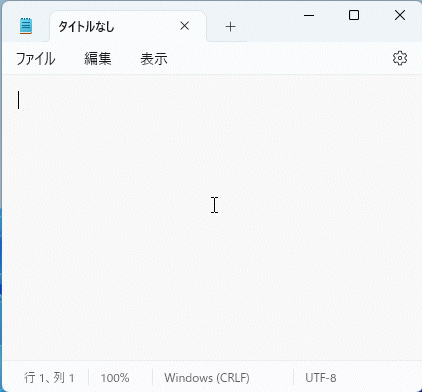This screenshot has height=392, width=422.
Task: Open the ファイル menu
Action: tap(35, 59)
